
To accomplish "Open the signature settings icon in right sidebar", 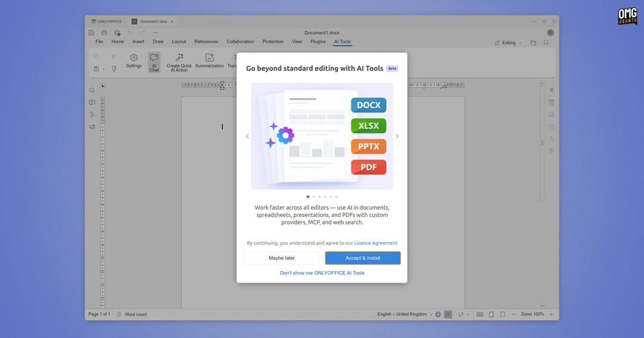I will pos(552,151).
